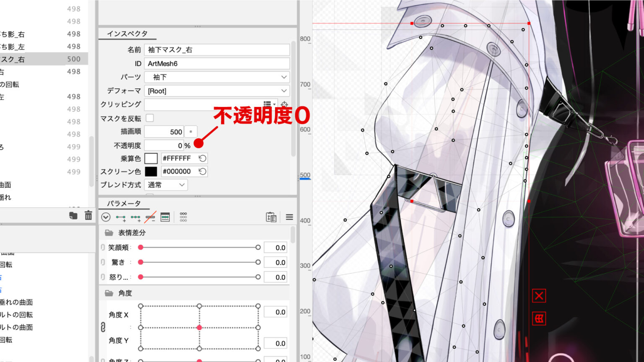Click the add three keyforms icon
This screenshot has width=644, height=362.
tap(135, 217)
